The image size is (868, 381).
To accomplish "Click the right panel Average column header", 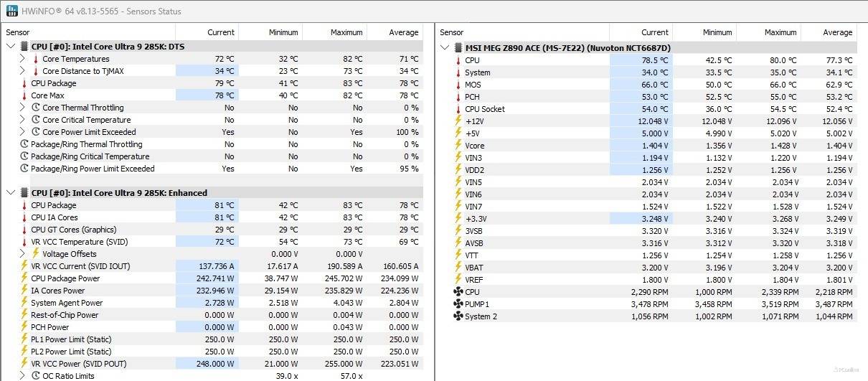I will click(837, 32).
